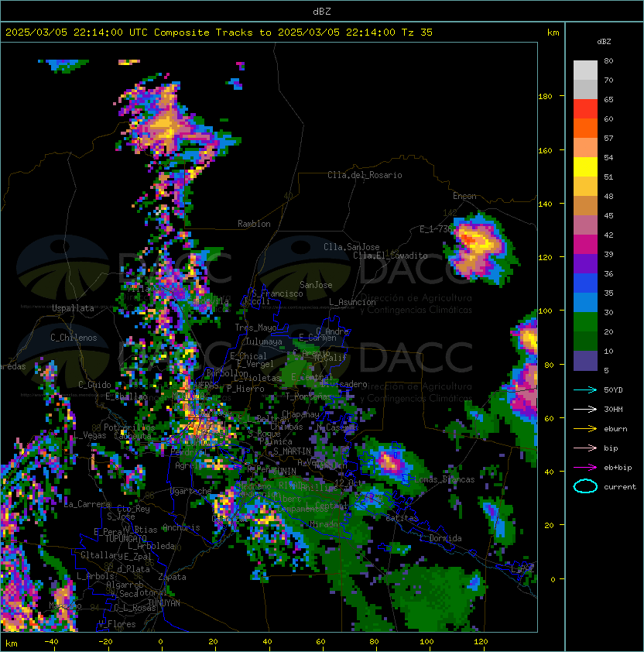This screenshot has width=644, height=652.
Task: Pick the light gray 70-80 dBZ swatch
Action: pos(585,70)
